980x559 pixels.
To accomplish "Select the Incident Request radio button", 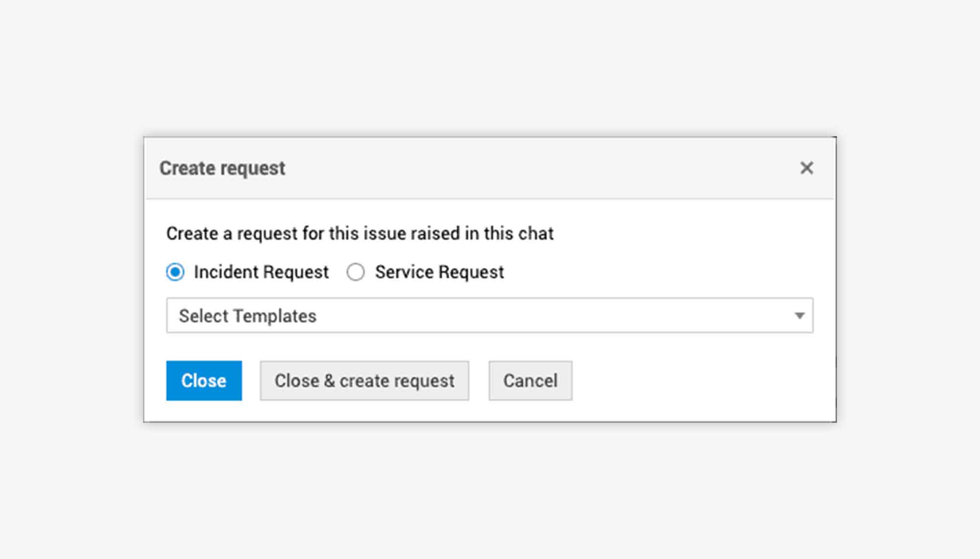I will click(x=175, y=272).
